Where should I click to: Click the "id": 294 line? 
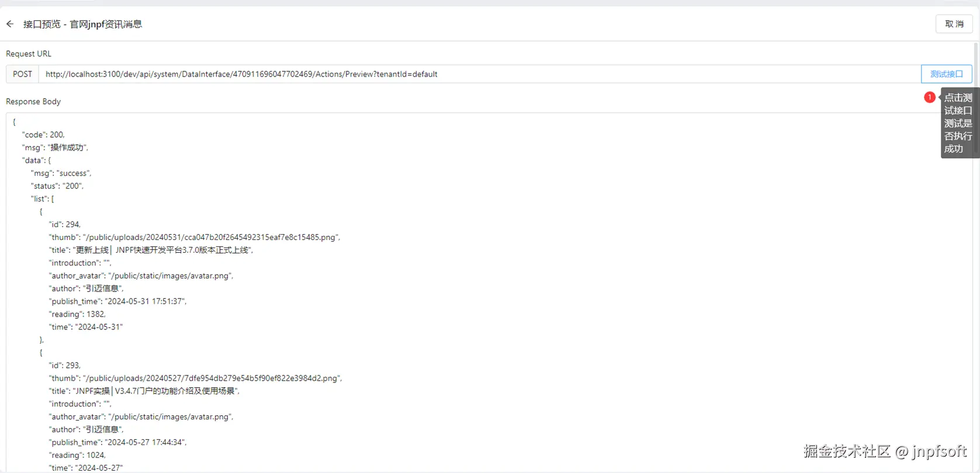tap(65, 225)
